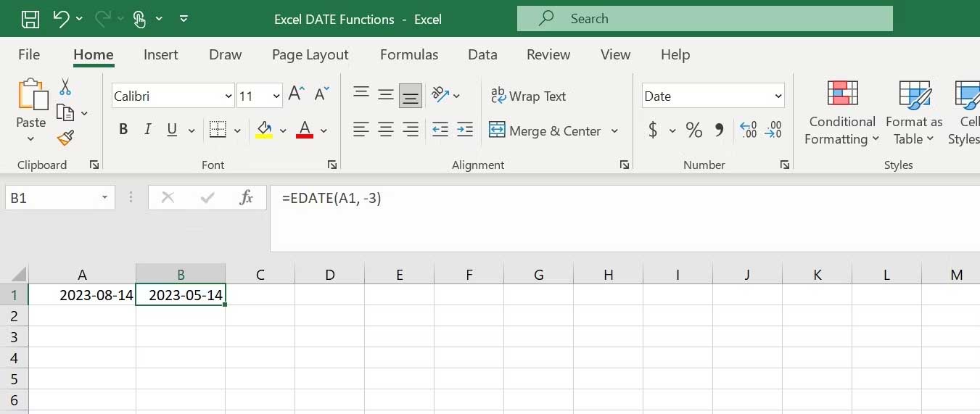Apply Percent Style number format
The height and width of the screenshot is (414, 980).
tap(693, 131)
